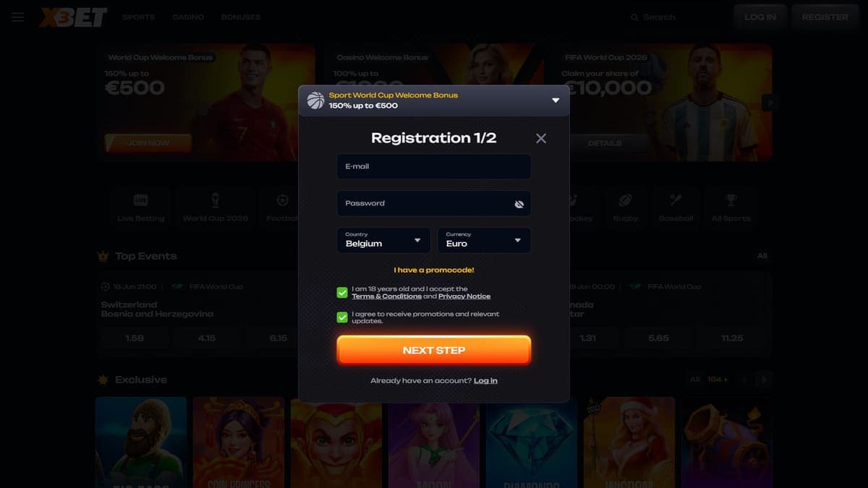Click the Top Events crown icon
The width and height of the screenshot is (868, 488).
tap(103, 256)
